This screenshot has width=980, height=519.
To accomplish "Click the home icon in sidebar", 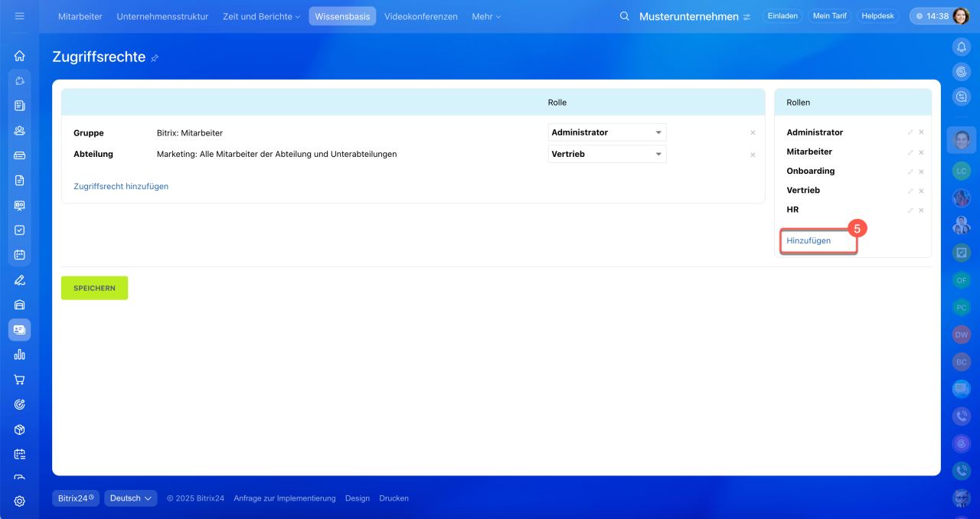I will [20, 56].
